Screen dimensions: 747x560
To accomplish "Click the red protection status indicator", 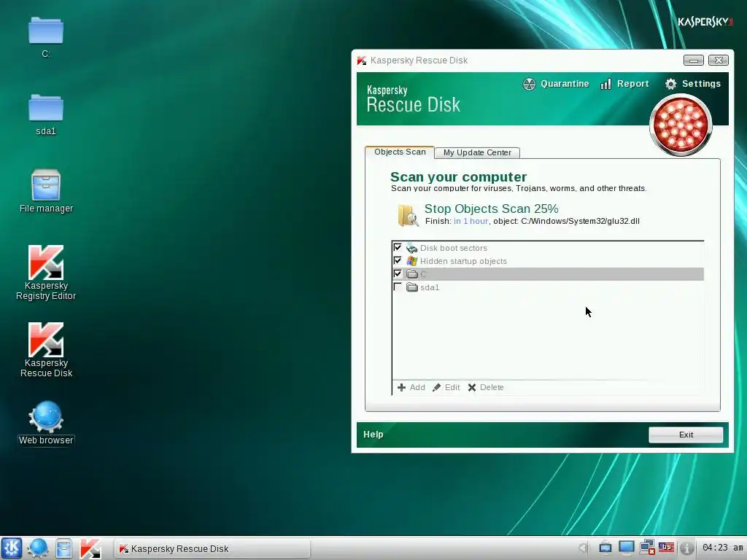I will pos(681,125).
